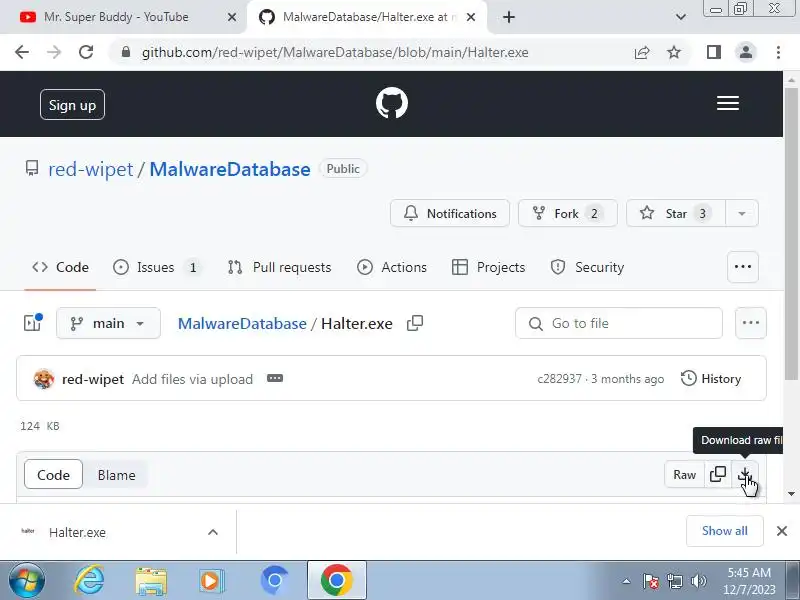Switch to Mr. Super Buddy YouTube tab
Image resolution: width=800 pixels, height=600 pixels.
[116, 17]
